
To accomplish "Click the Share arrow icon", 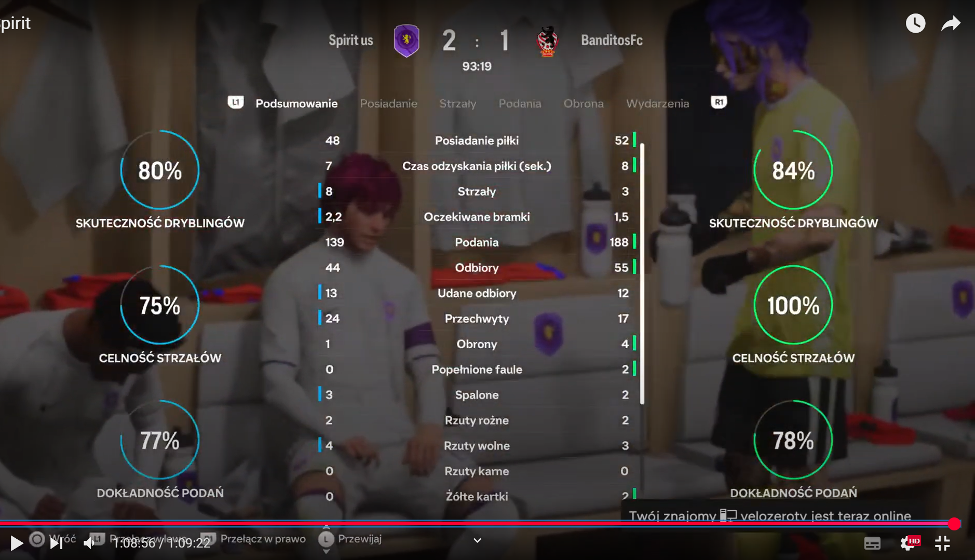I will point(951,23).
